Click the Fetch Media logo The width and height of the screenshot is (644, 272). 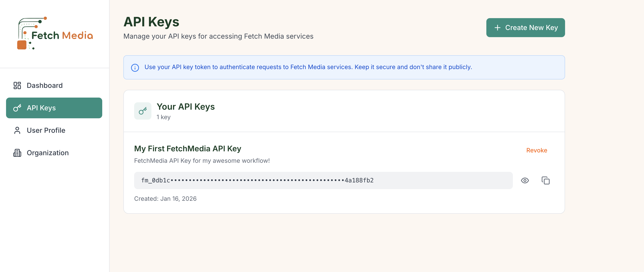tap(55, 33)
